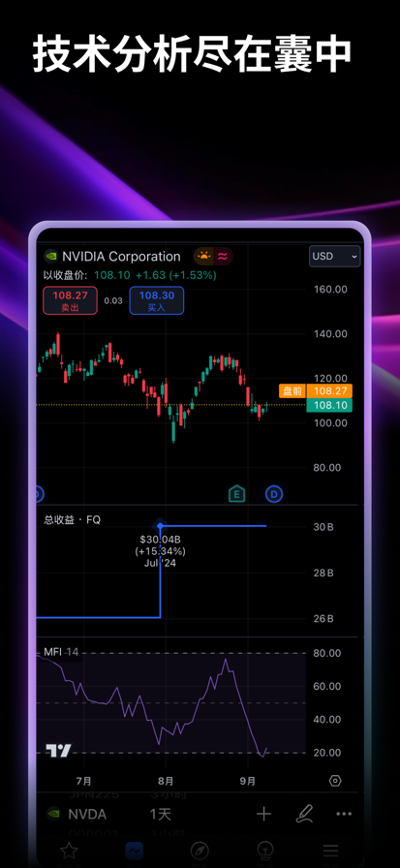Open the NVDA symbol search
Image resolution: width=400 pixels, height=868 pixels.
(x=77, y=814)
